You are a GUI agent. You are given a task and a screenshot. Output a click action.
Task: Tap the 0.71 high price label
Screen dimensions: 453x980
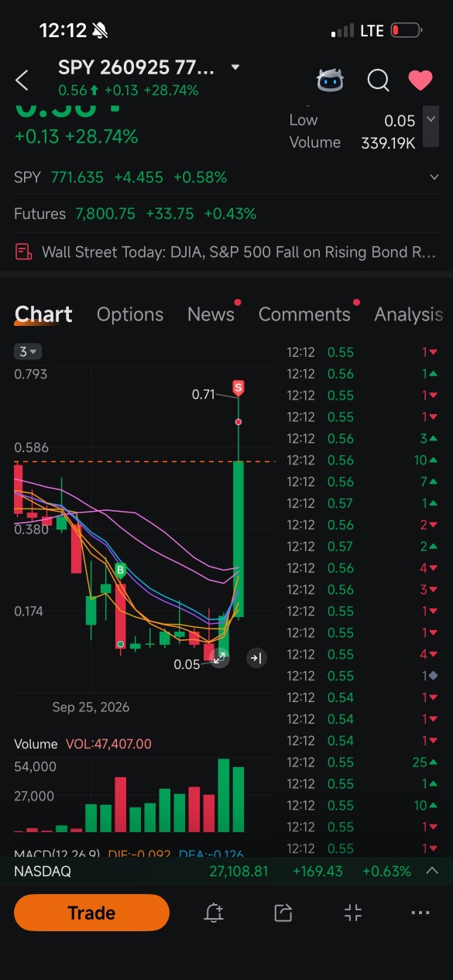203,395
